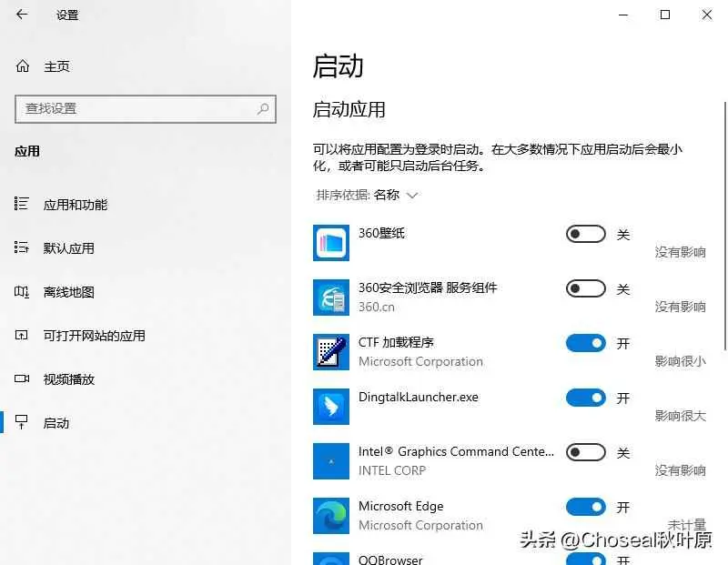Viewport: 728px width, 565px height.
Task: Click the 360安全浏览器 app icon
Action: 331,298
